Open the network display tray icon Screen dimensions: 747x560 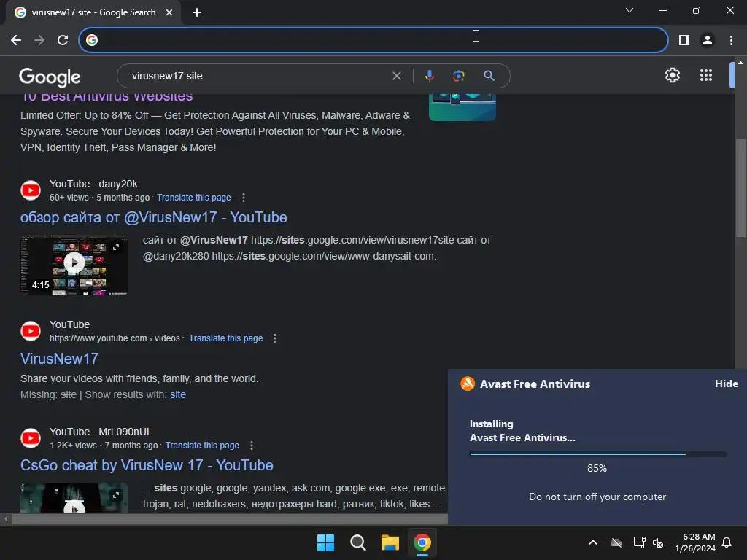(639, 542)
